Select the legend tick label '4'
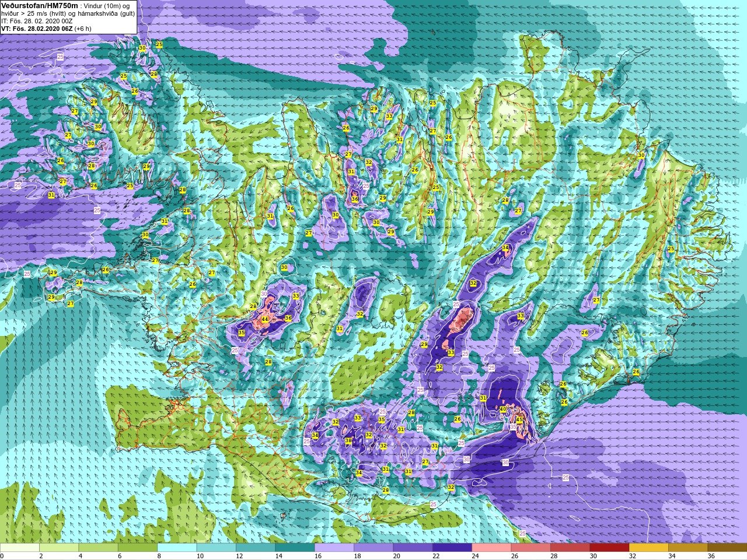The width and height of the screenshot is (747, 560). (x=81, y=556)
